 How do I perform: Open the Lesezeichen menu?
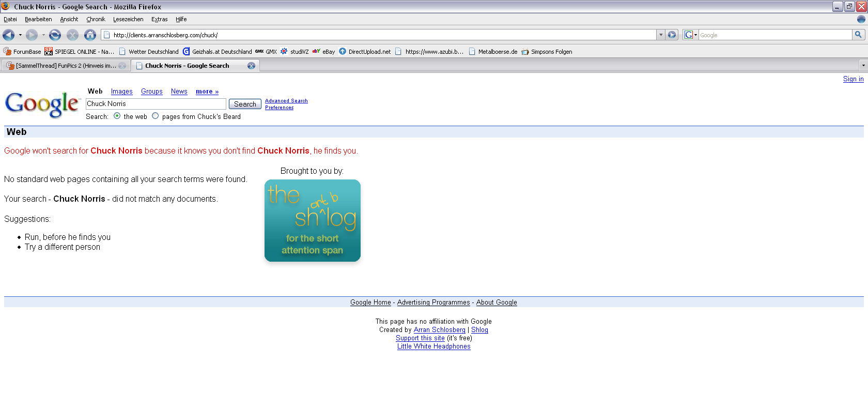point(128,19)
